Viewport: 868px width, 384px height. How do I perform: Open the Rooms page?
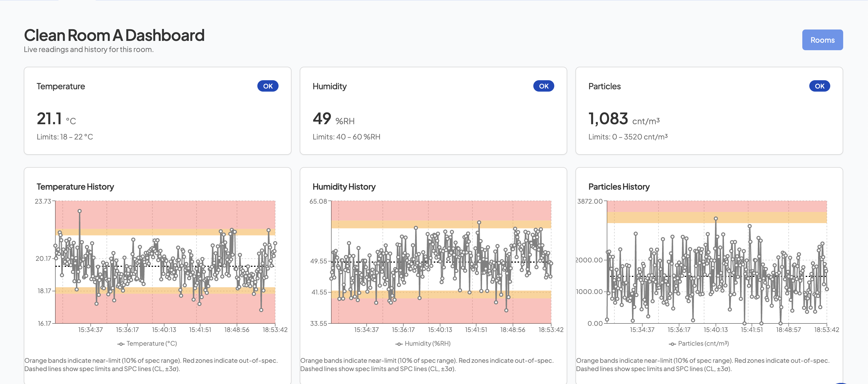point(822,40)
